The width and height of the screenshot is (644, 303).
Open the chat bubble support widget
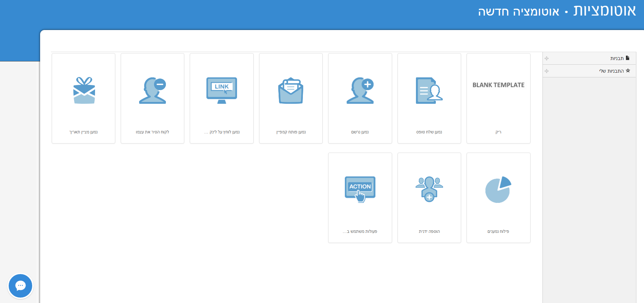[x=21, y=286]
